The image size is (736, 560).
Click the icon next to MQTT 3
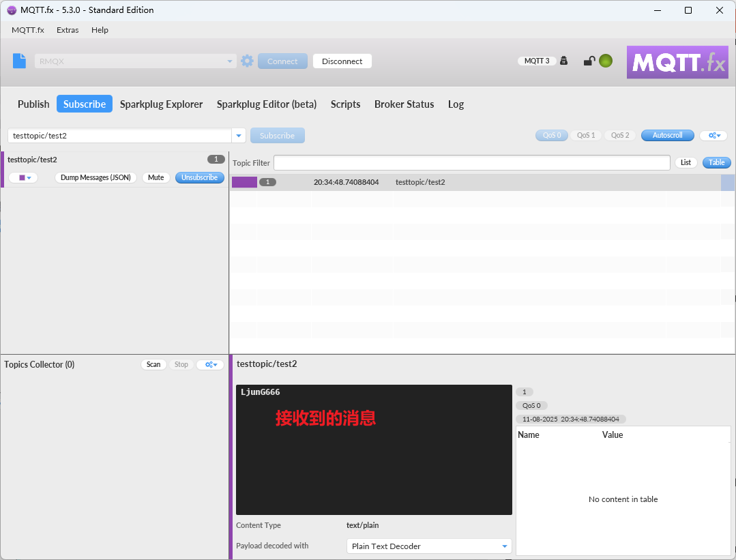point(563,61)
